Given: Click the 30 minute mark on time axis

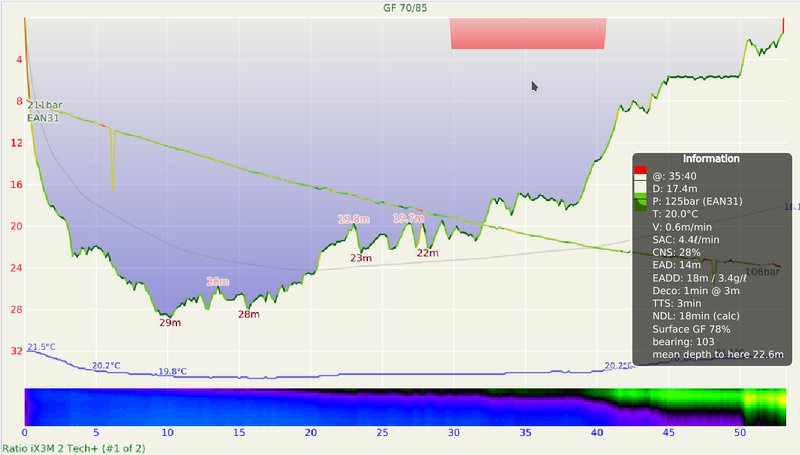Looking at the screenshot, I should click(x=453, y=433).
